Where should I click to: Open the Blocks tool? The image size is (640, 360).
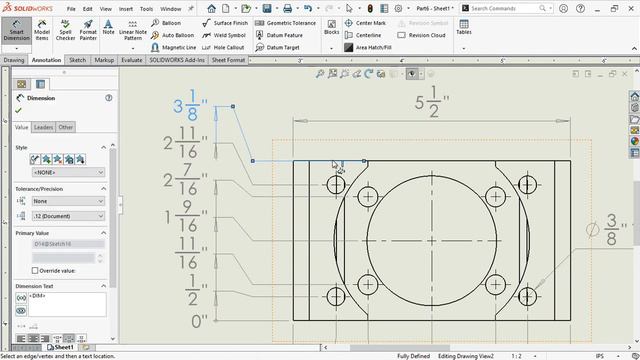331,27
